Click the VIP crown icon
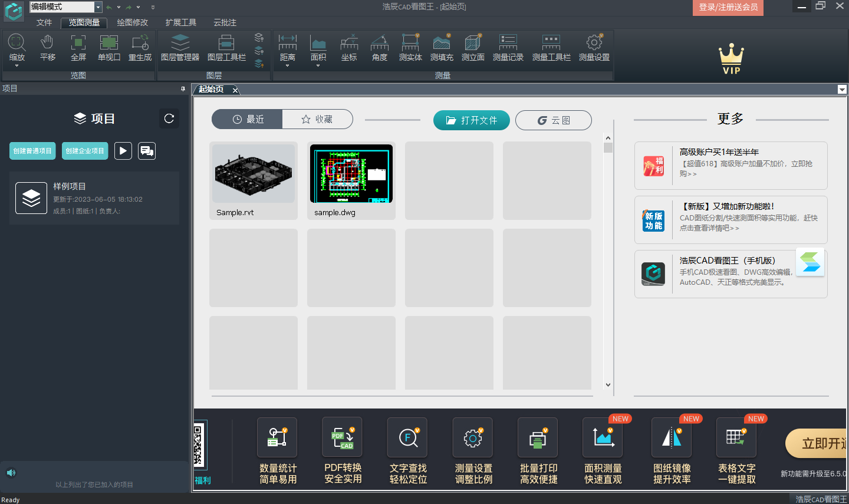The image size is (849, 504). pyautogui.click(x=731, y=59)
